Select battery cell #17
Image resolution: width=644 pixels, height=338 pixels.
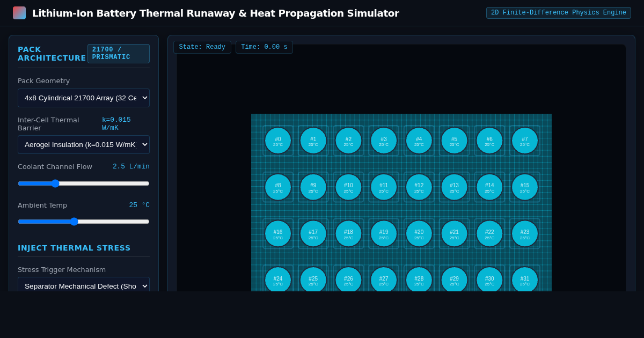313,234
